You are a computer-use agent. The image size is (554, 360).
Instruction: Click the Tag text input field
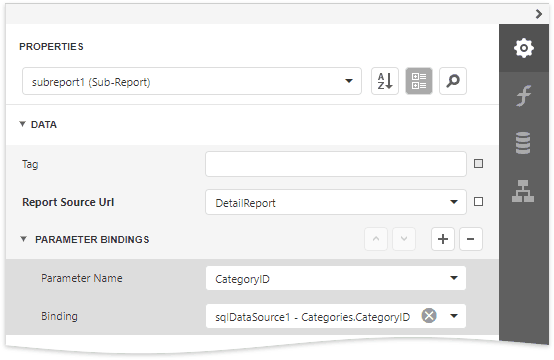click(x=336, y=164)
